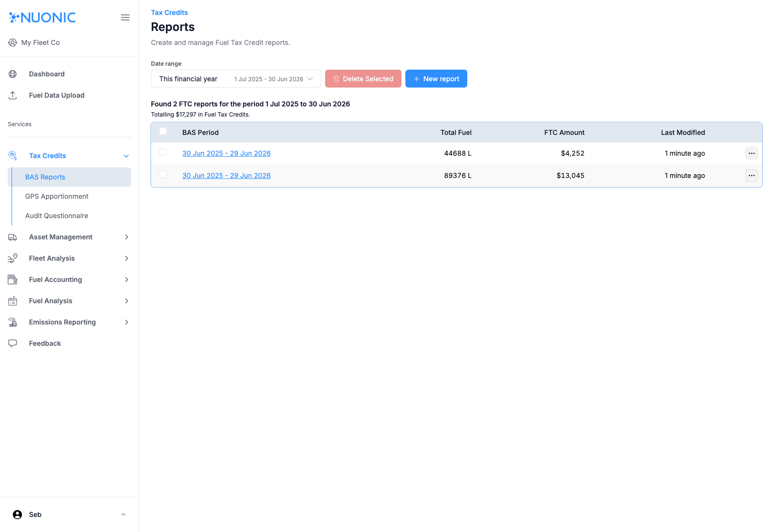The image size is (774, 532).
Task: Collapse the Tax Credits section
Action: 126,156
